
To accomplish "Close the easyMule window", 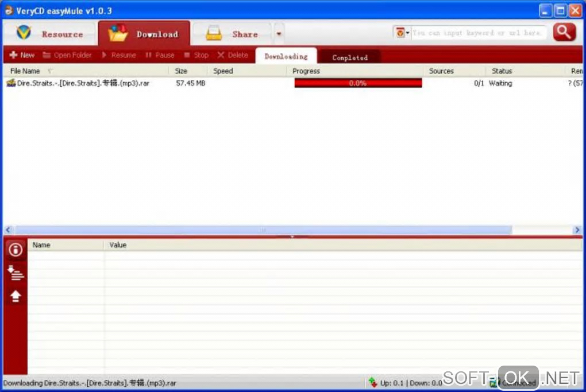I will pyautogui.click(x=575, y=11).
